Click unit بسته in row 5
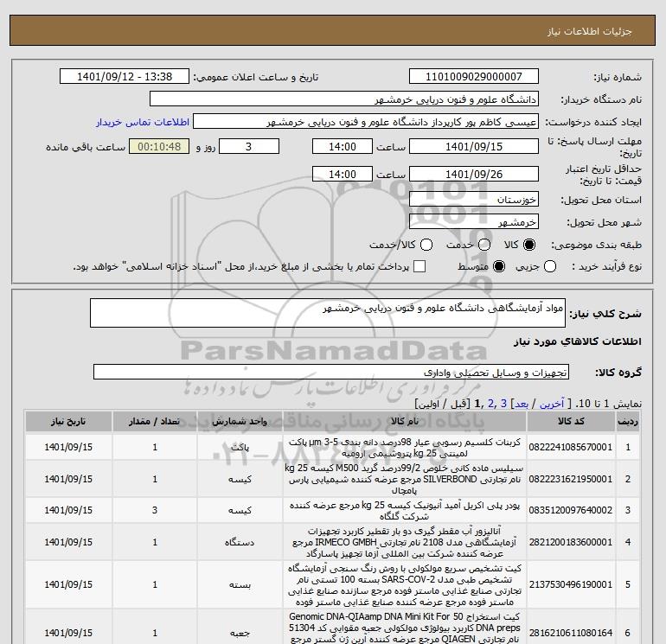 [x=240, y=585]
